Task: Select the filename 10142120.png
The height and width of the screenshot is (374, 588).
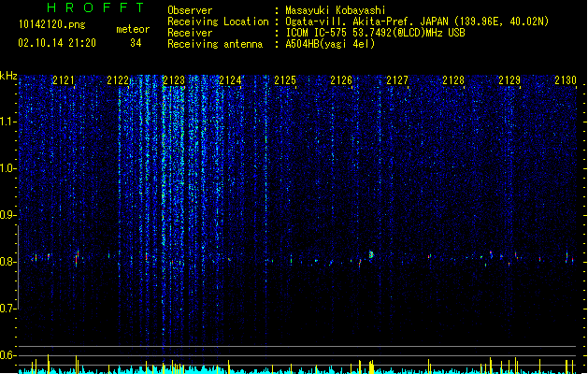Action: point(52,24)
